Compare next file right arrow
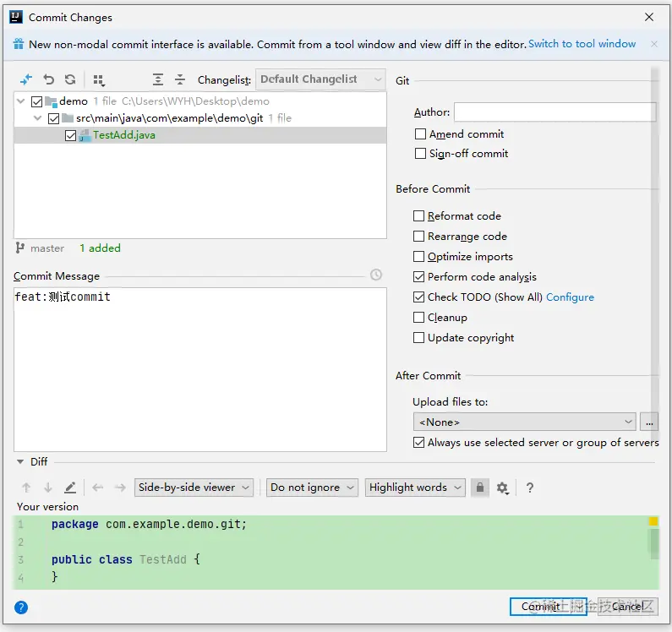The height and width of the screenshot is (632, 672). [120, 488]
